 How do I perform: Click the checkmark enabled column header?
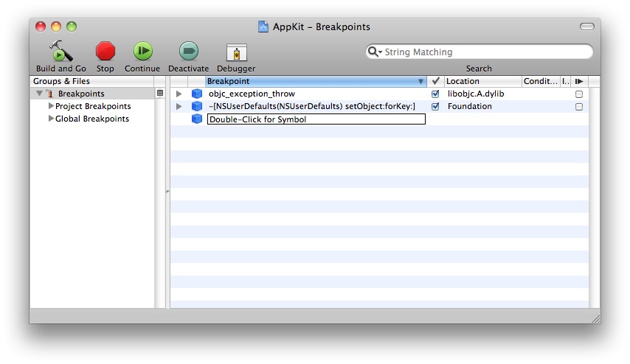435,81
